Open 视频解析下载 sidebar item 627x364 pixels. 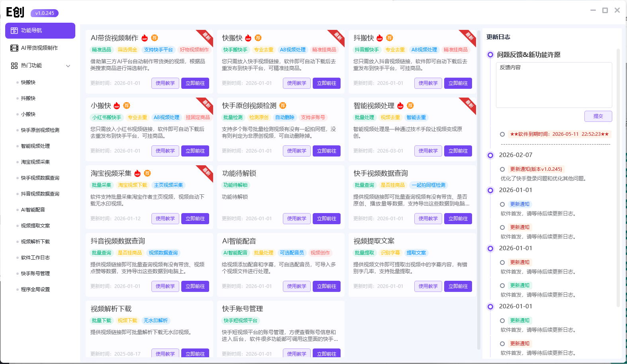point(35,242)
